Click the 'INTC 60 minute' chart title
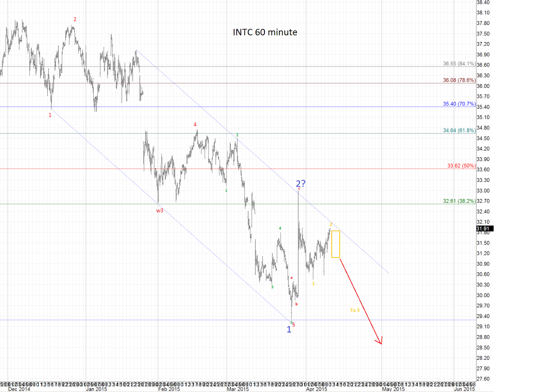Viewport: 545px width, 392px height. click(x=264, y=32)
